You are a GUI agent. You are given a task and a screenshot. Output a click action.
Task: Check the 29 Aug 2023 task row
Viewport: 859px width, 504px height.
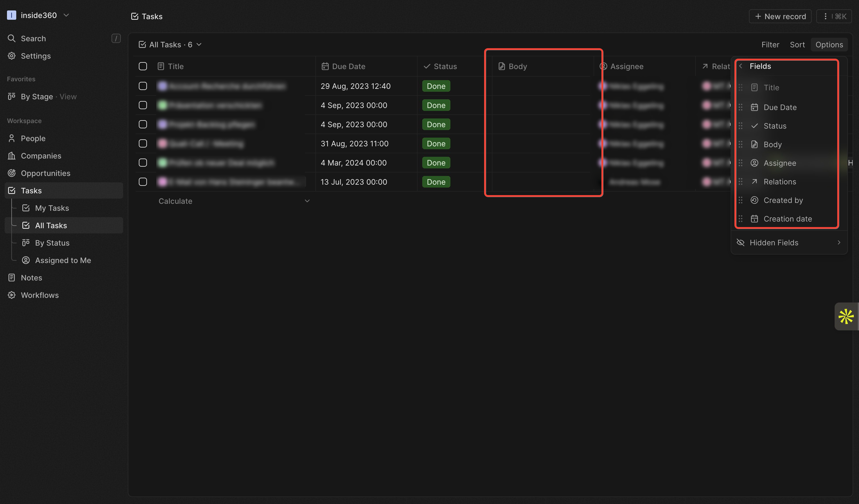143,86
